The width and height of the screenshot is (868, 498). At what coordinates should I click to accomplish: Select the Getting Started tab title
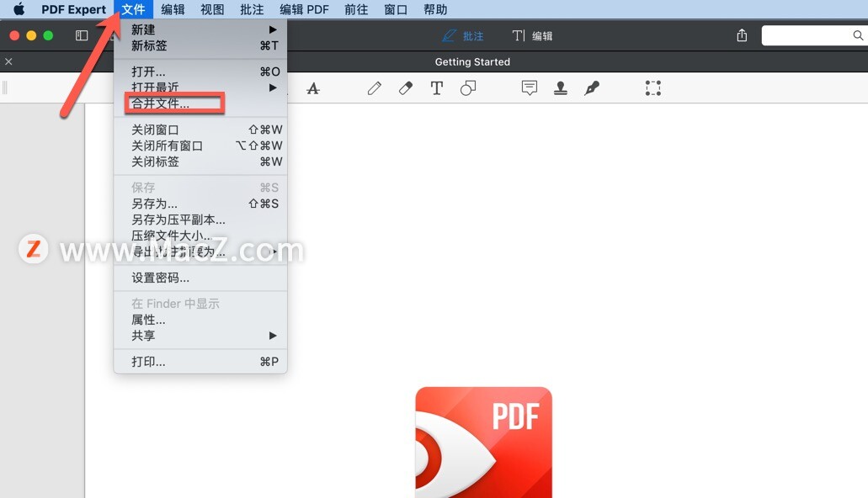(x=472, y=62)
